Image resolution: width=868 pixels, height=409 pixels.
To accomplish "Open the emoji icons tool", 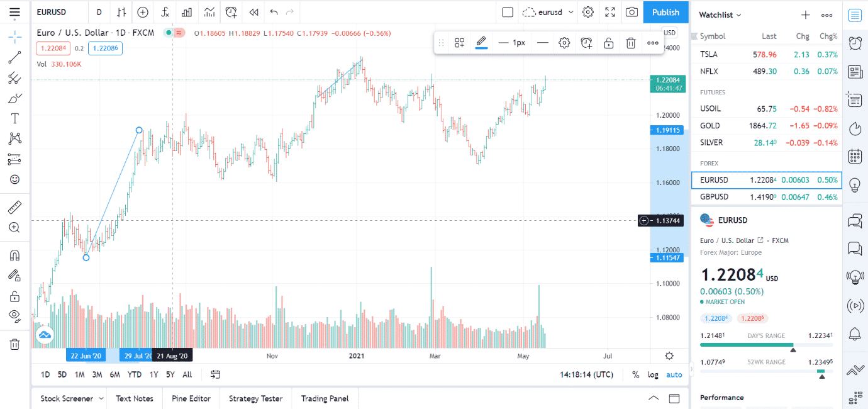I will coord(15,179).
